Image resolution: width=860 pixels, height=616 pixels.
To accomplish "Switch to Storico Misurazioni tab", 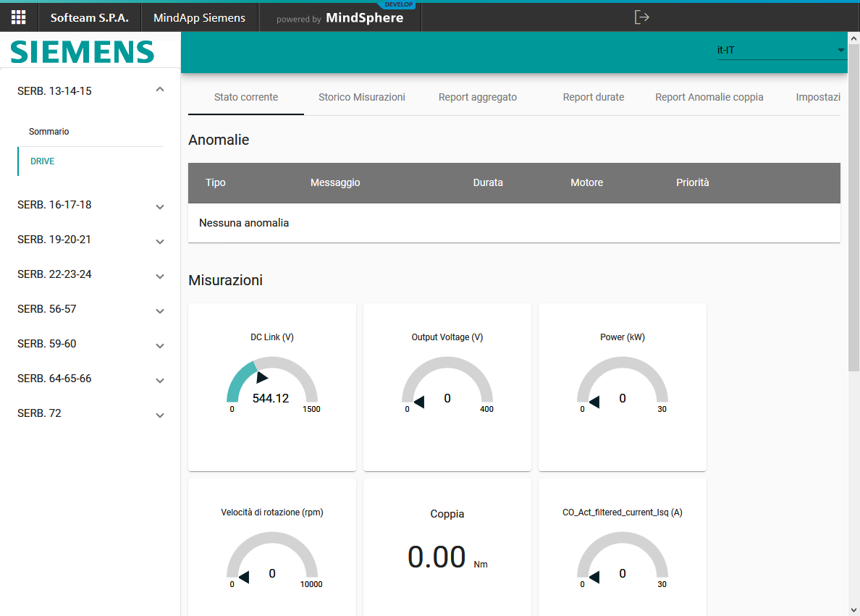I will [362, 97].
